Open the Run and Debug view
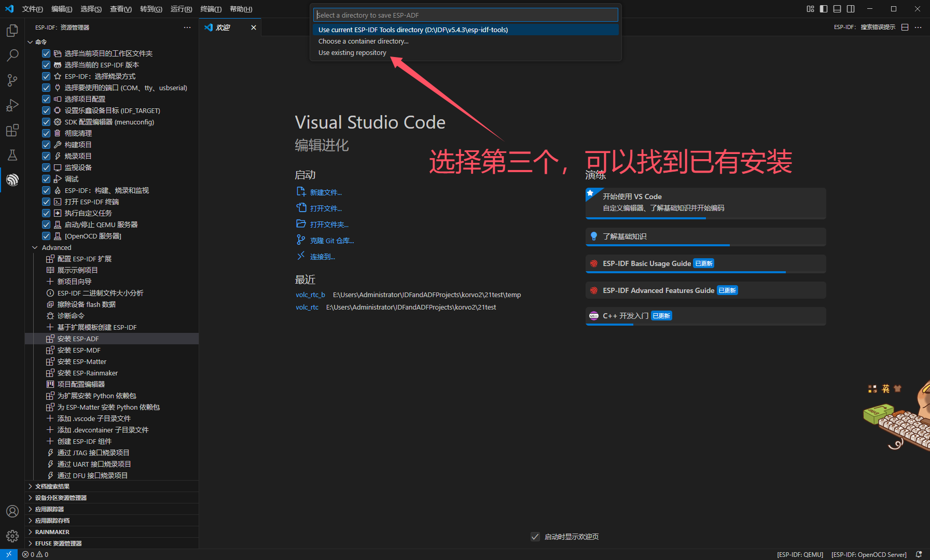Screen dimensions: 930x560 click(x=12, y=105)
